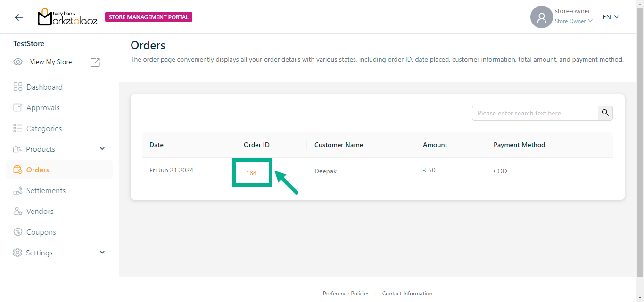Click the Coupons percent icon
The width and height of the screenshot is (644, 302).
(18, 232)
